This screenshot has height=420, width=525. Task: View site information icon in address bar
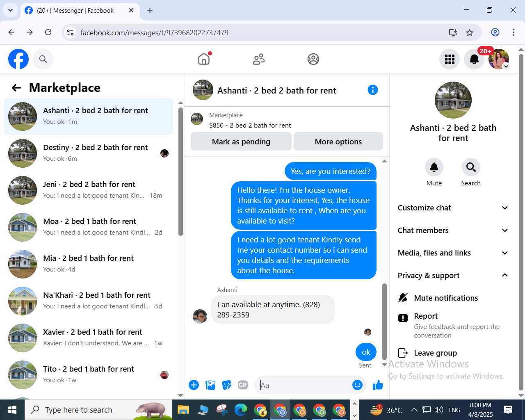tap(70, 32)
